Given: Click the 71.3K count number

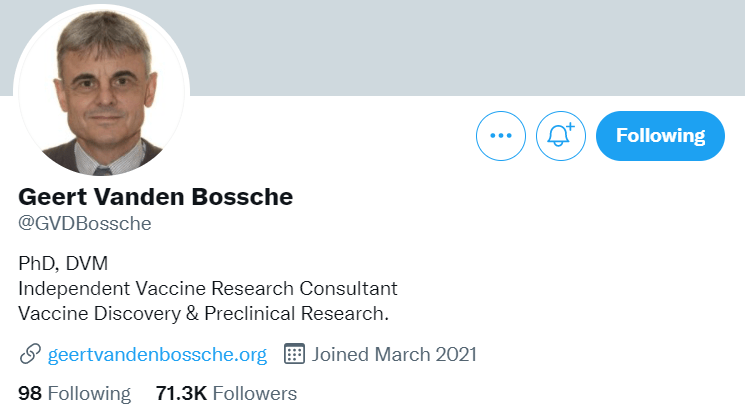Looking at the screenshot, I should pyautogui.click(x=182, y=393).
